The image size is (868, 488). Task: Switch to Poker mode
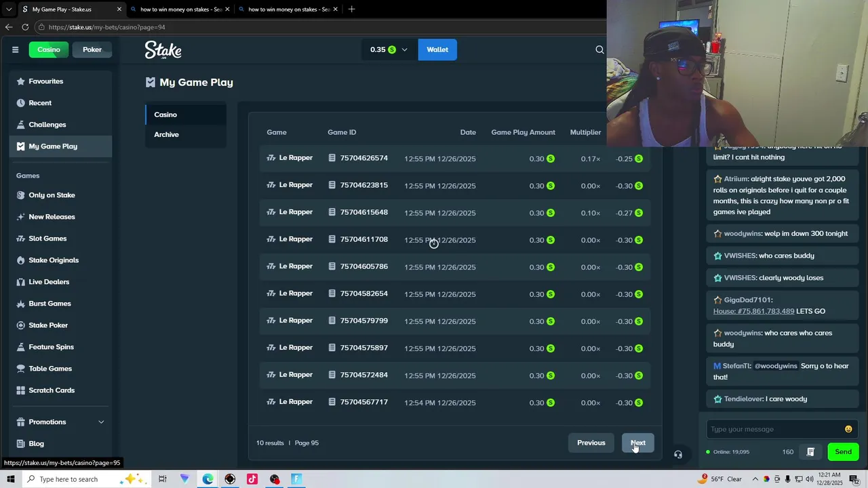[92, 49]
